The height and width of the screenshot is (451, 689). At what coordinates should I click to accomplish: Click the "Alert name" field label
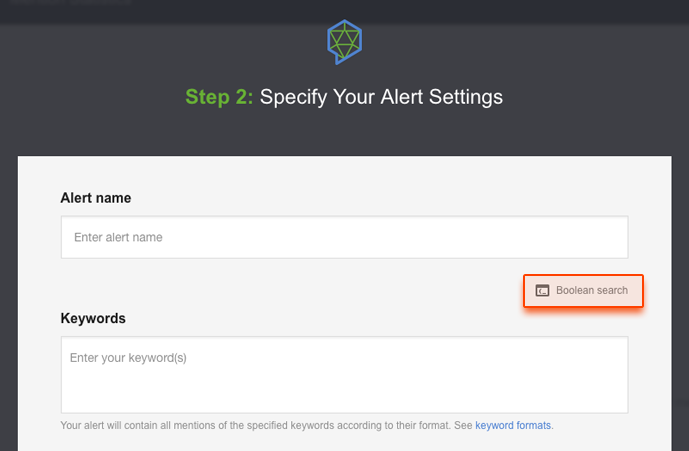(x=96, y=198)
